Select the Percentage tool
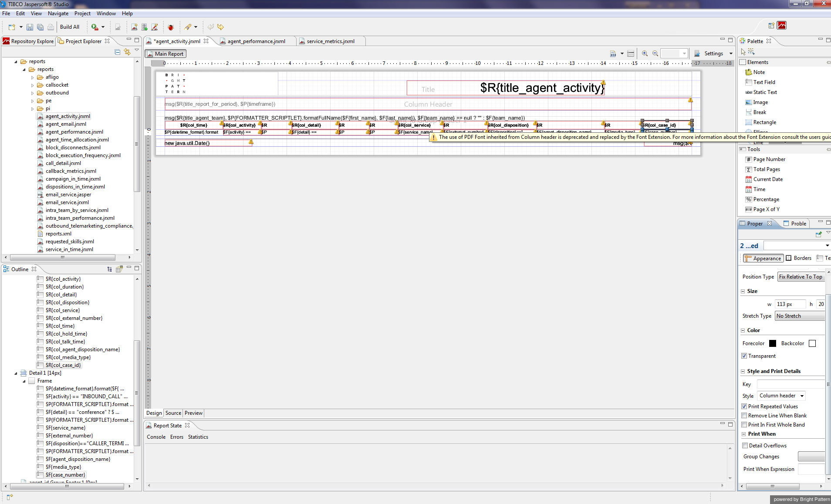This screenshot has width=831, height=504. pos(762,199)
